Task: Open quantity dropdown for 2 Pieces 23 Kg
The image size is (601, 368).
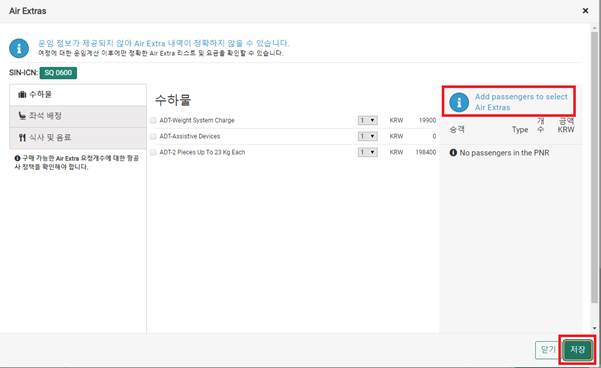Action: click(x=368, y=152)
